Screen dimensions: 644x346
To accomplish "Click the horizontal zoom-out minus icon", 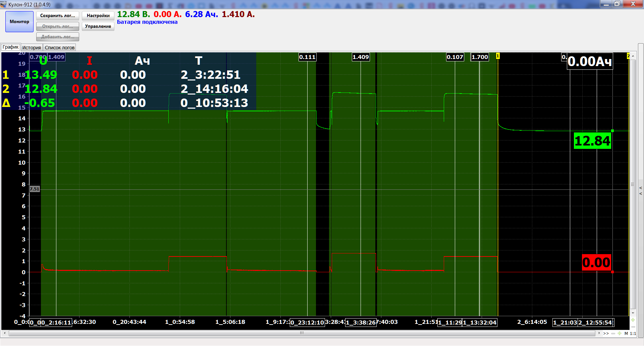I will [x=613, y=333].
